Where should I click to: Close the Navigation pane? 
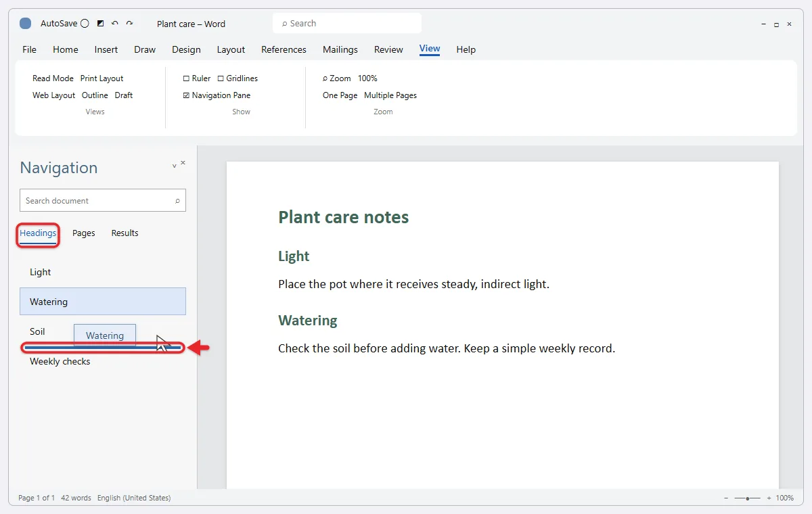(x=183, y=163)
